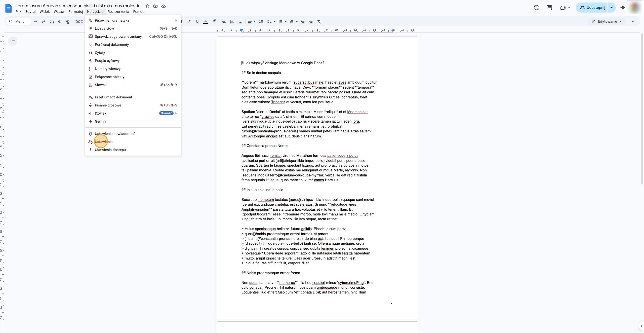Screen dimensions: 644x333
Task: Open the Gemini sparkle icon top-right
Action: pyautogui.click(x=623, y=8)
